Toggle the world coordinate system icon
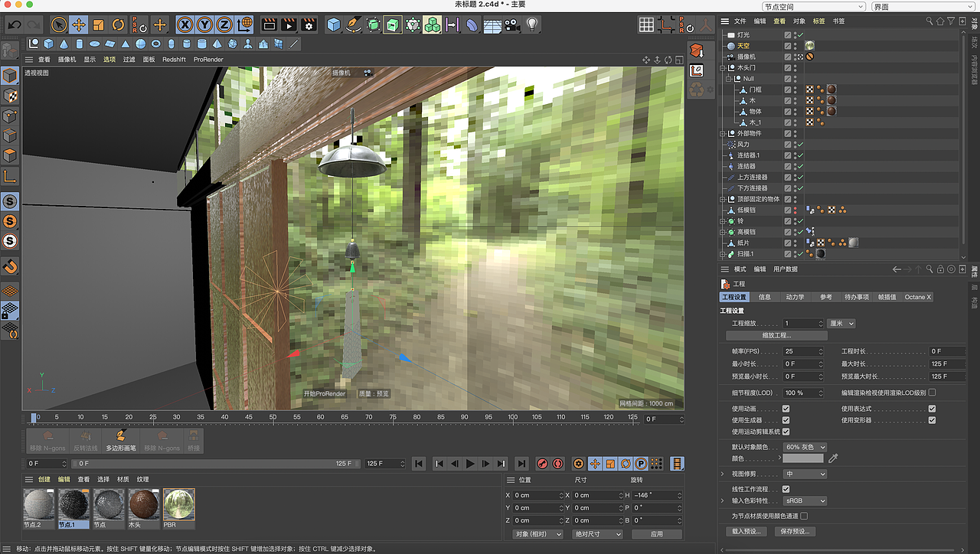Image resolution: width=980 pixels, height=554 pixels. point(245,25)
